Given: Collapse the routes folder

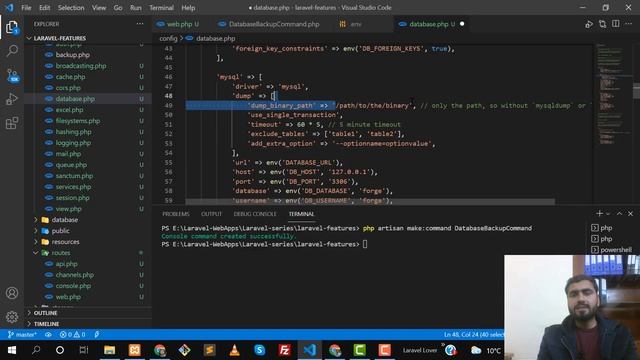Looking at the screenshot, I should pyautogui.click(x=61, y=253).
